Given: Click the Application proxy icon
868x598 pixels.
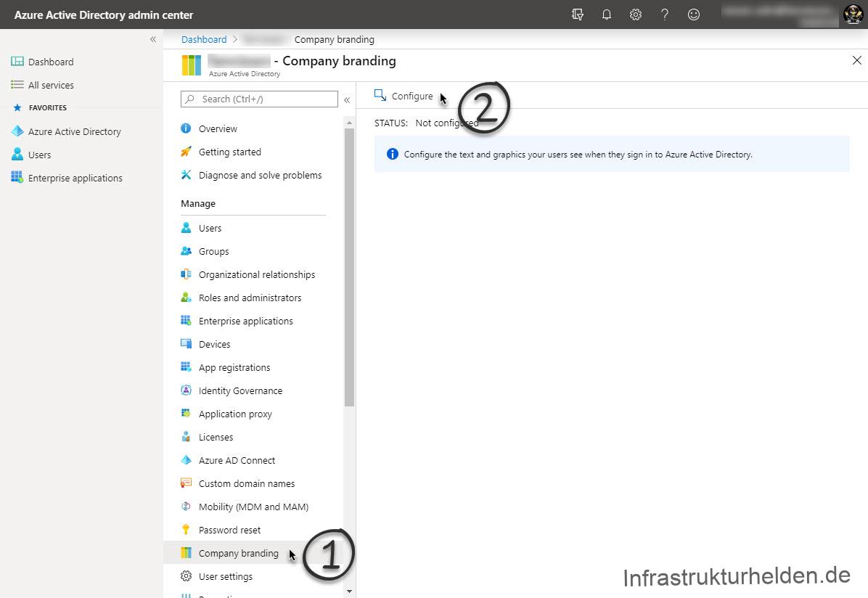Looking at the screenshot, I should point(186,413).
